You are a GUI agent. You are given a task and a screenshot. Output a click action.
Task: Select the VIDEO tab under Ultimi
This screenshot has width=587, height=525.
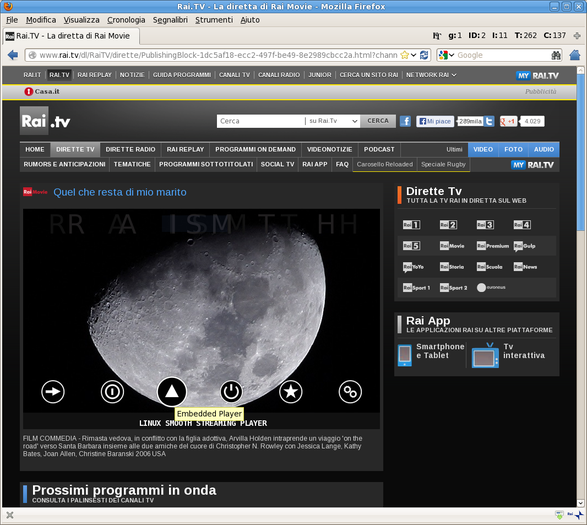pyautogui.click(x=483, y=149)
